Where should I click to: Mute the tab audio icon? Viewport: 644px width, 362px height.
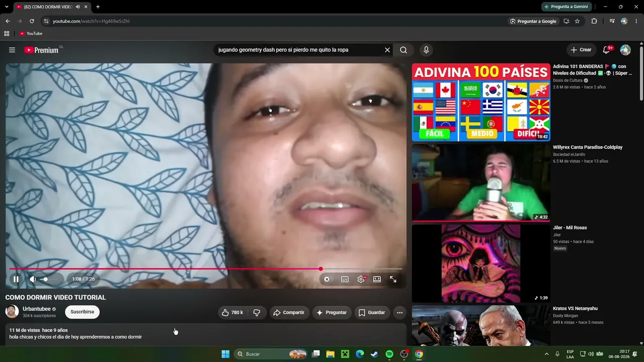(x=77, y=7)
